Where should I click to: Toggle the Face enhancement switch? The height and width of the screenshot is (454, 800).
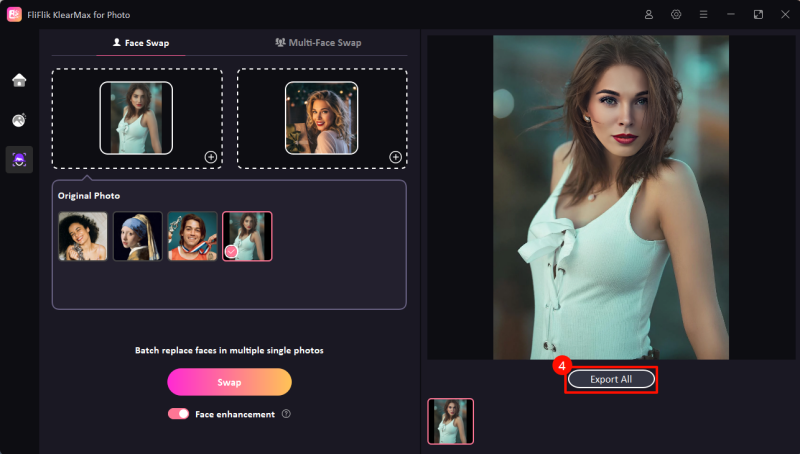pyautogui.click(x=178, y=414)
